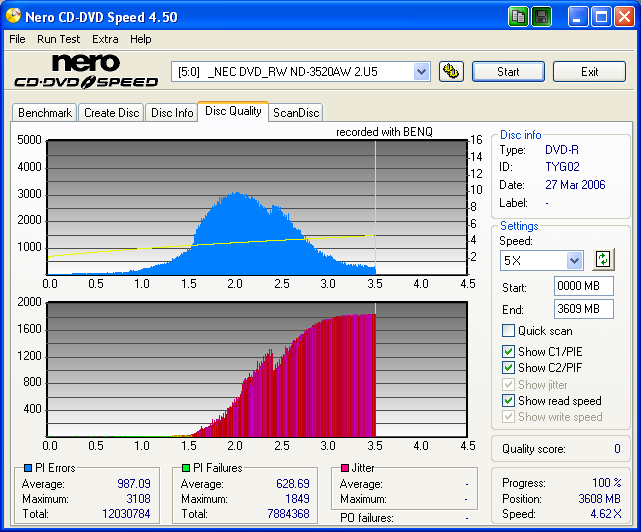Click the End position field 3609 MB

[x=583, y=309]
